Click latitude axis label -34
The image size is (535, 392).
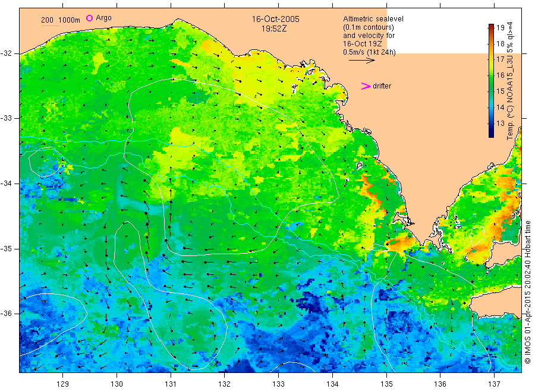pos(6,184)
